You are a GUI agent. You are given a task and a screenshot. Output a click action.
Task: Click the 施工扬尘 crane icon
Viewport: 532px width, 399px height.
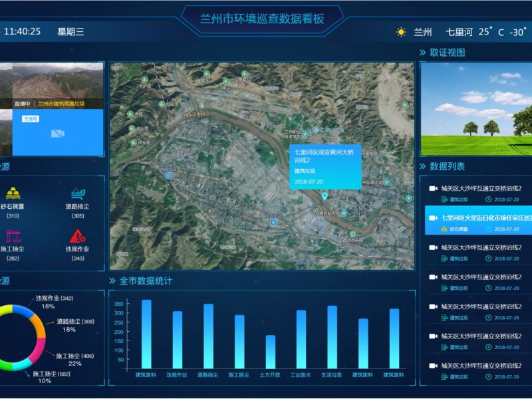pyautogui.click(x=13, y=236)
